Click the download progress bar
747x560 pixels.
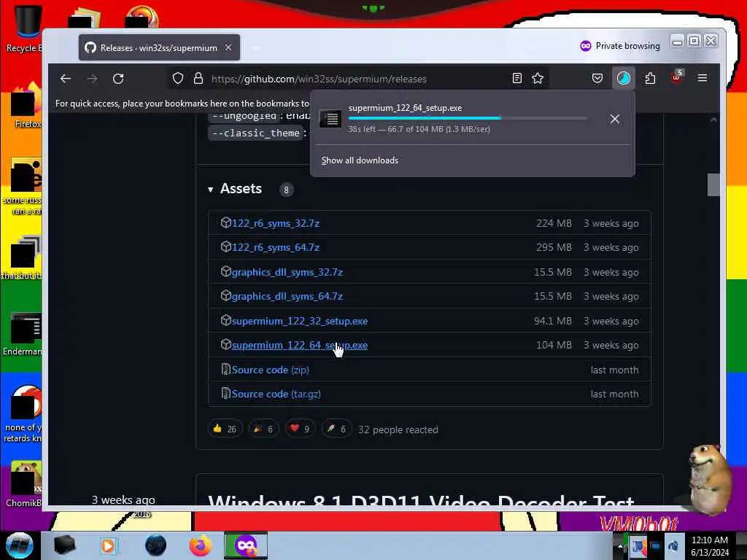click(x=468, y=118)
